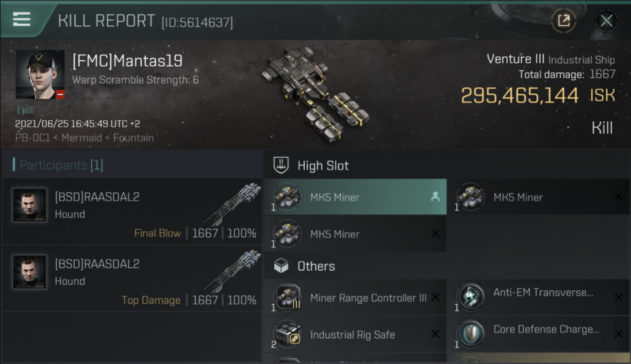The height and width of the screenshot is (364, 631).
Task: Click the Hound ship icon for Final Blow
Action: (232, 204)
